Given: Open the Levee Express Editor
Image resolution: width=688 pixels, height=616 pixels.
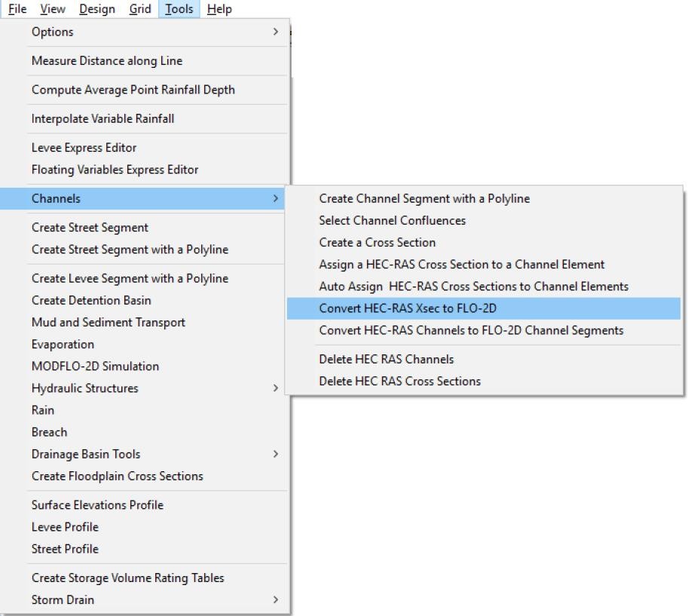Looking at the screenshot, I should (84, 148).
